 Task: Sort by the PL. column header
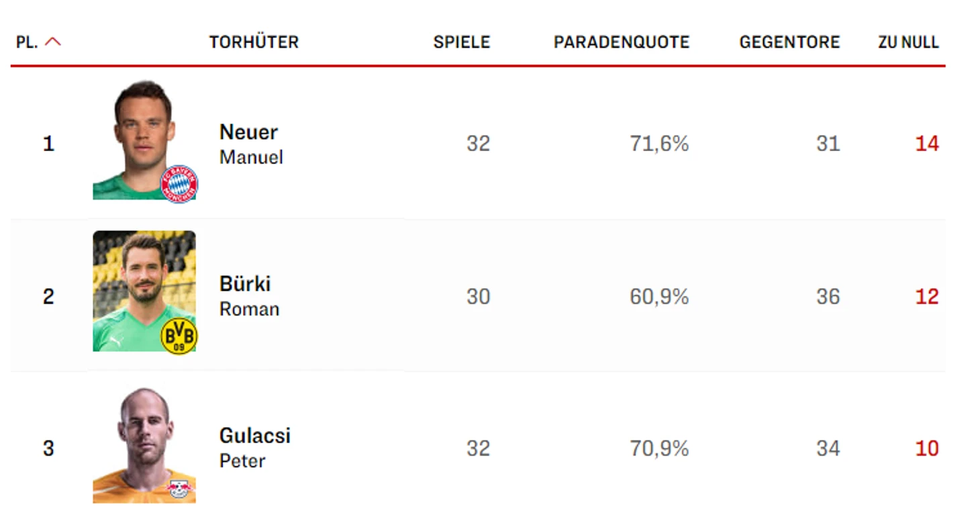27,42
